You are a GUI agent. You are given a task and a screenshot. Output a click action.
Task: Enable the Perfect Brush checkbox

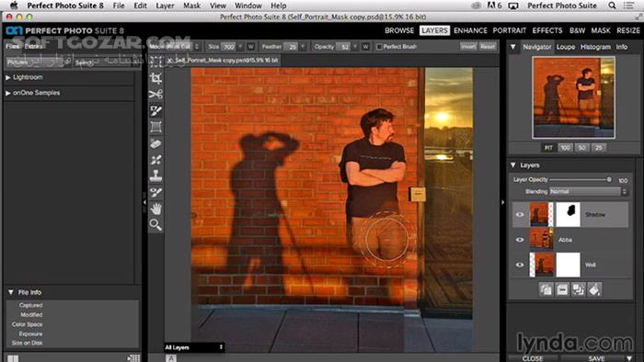(379, 47)
